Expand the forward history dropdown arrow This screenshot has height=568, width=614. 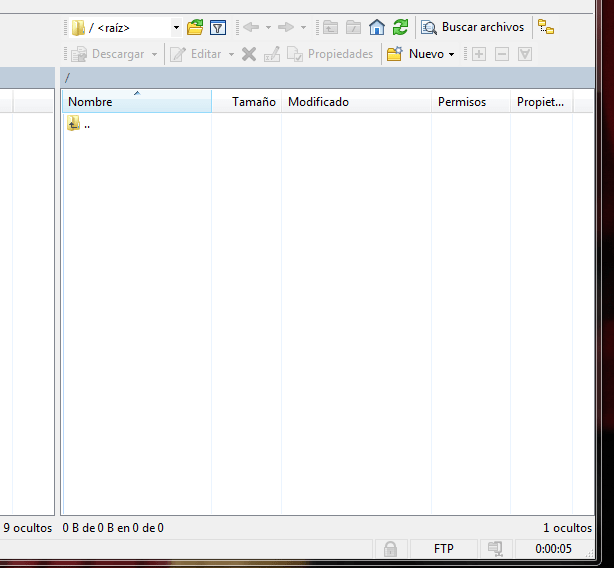point(303,27)
